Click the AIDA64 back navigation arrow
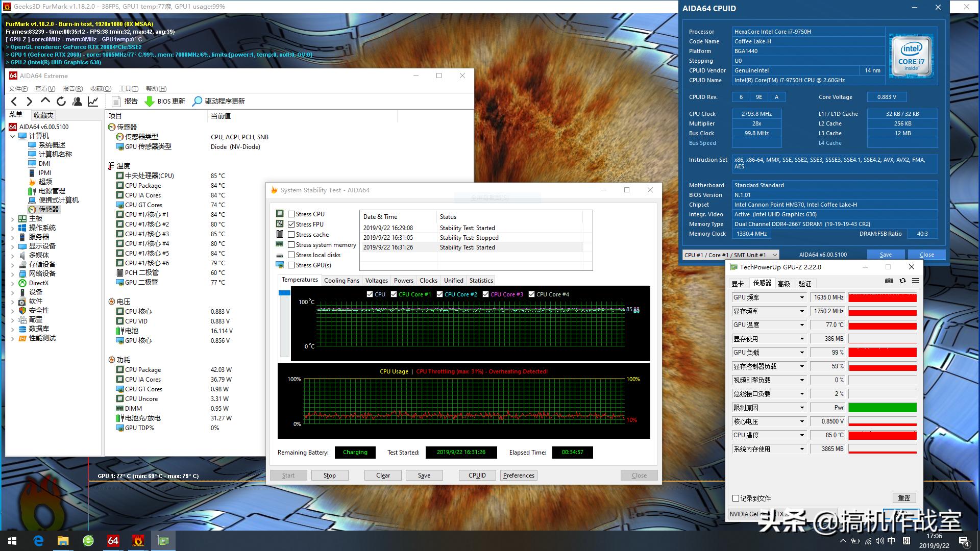The width and height of the screenshot is (980, 551). pos(14,102)
